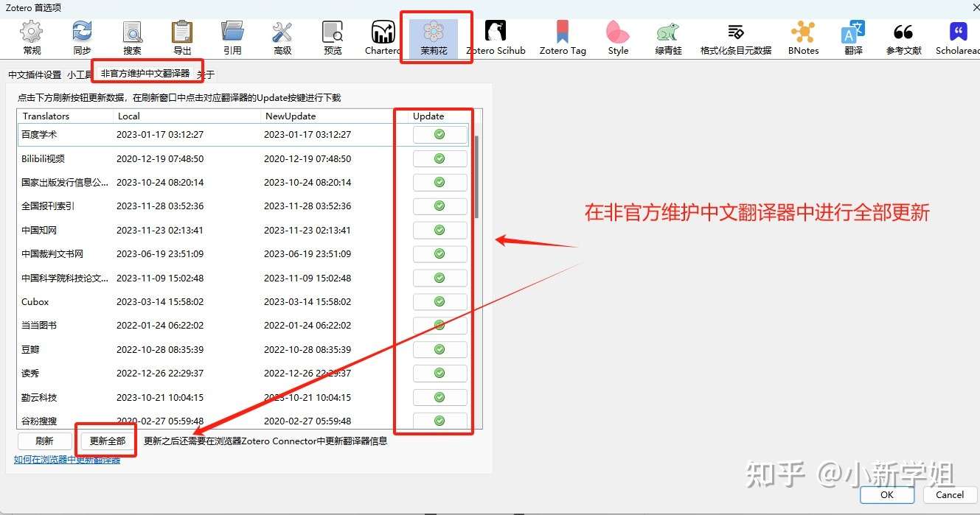Open the 同步 sync preferences pane
The width and height of the screenshot is (980, 515).
82,38
